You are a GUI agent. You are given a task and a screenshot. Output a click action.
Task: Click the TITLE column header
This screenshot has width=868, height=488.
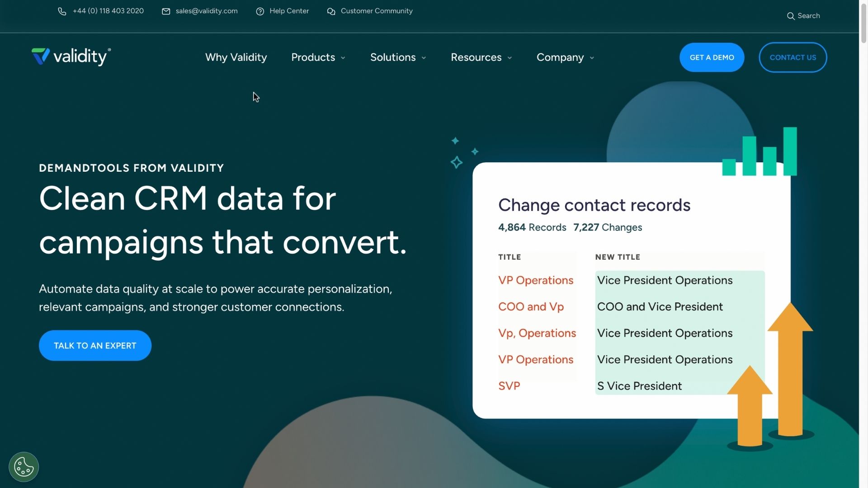tap(509, 257)
